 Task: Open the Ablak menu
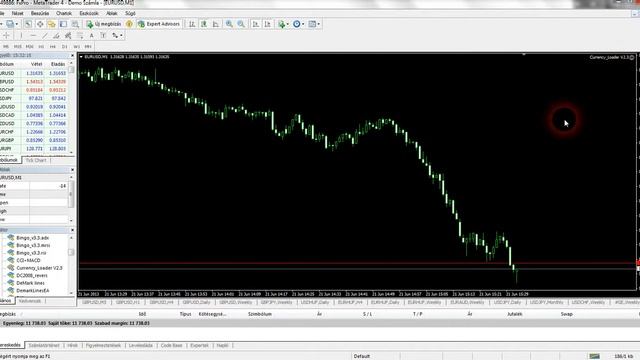point(111,13)
